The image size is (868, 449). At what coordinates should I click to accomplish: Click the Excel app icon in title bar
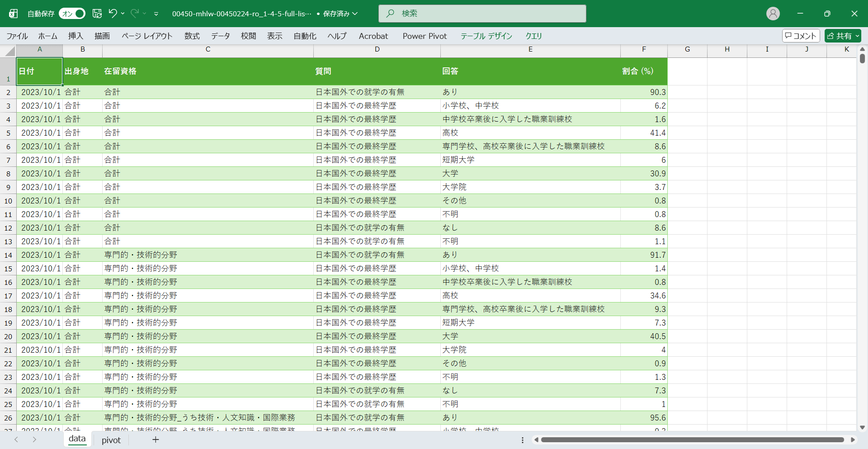pyautogui.click(x=14, y=14)
